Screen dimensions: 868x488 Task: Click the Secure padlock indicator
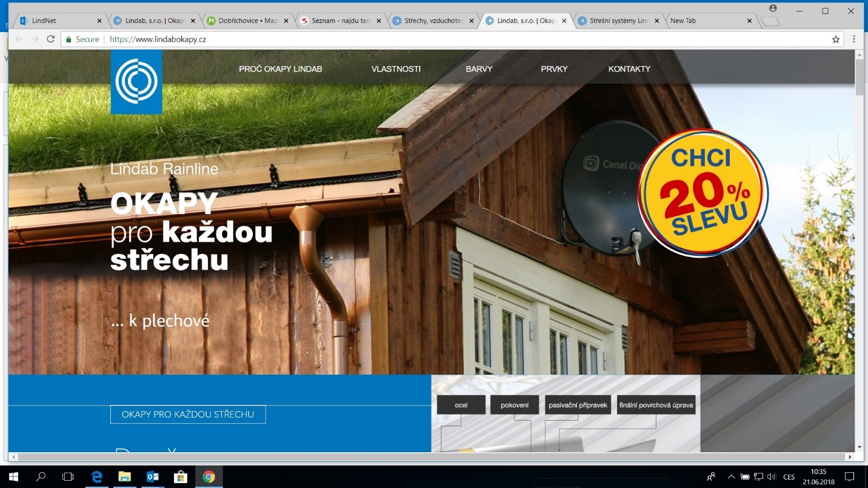click(82, 39)
